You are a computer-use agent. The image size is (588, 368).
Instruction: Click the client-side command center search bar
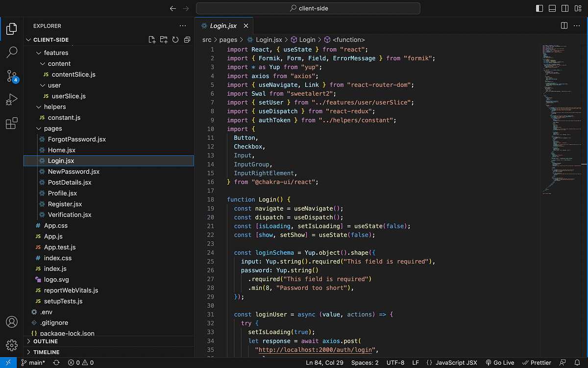coord(308,8)
